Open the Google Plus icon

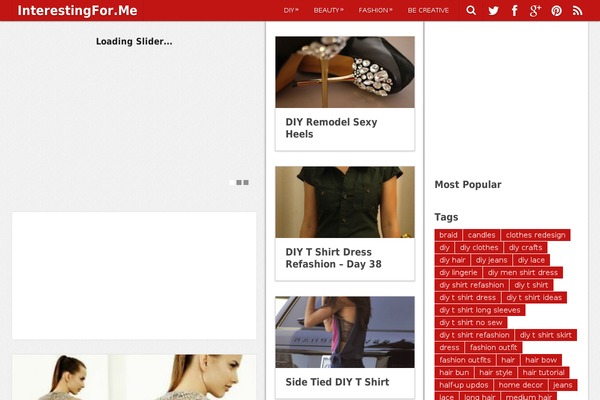point(535,10)
